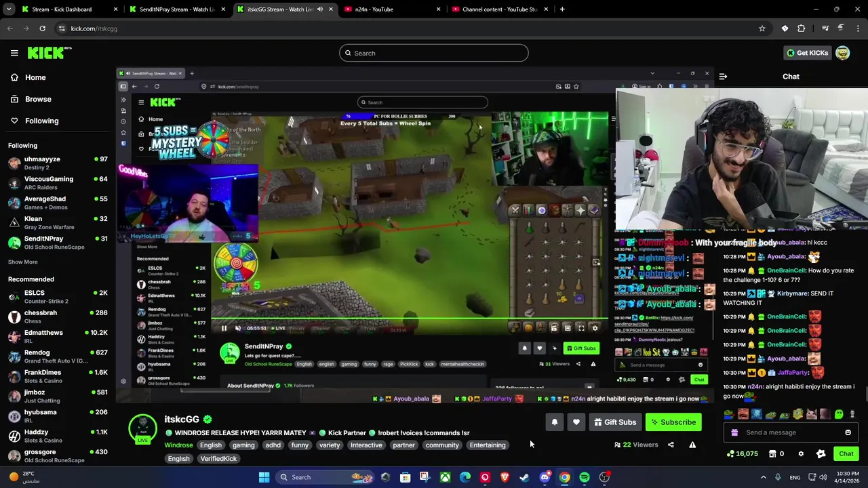Collapse the chat panel arrow
The image size is (868, 488).
pos(723,77)
